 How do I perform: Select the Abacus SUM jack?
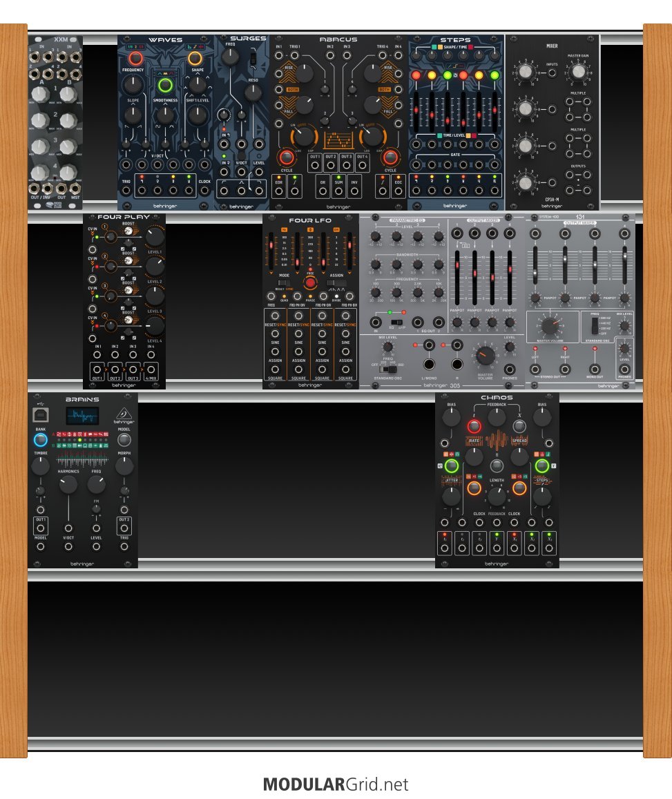pyautogui.click(x=338, y=191)
